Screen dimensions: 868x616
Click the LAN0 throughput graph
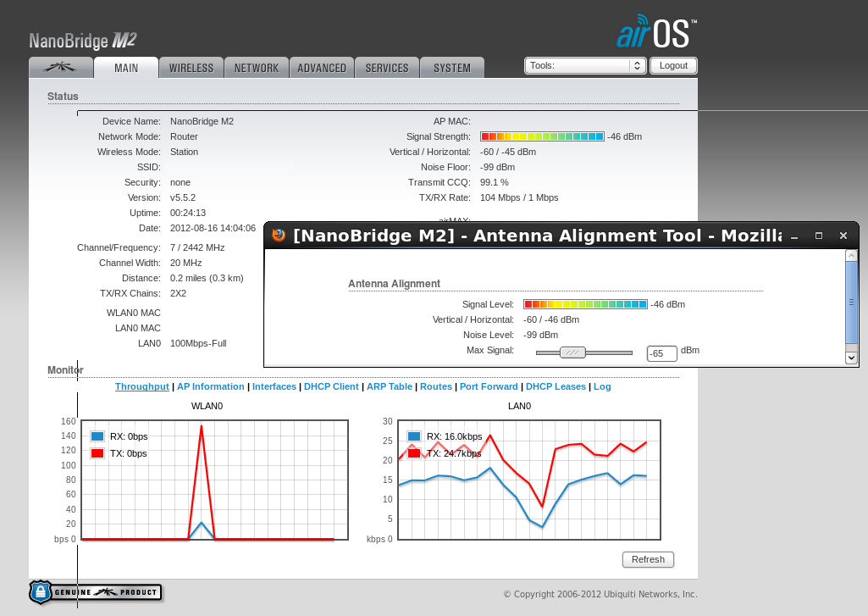529,480
